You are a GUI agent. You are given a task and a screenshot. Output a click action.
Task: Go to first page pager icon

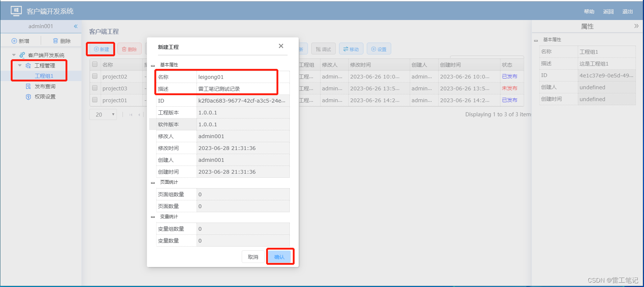click(x=131, y=114)
